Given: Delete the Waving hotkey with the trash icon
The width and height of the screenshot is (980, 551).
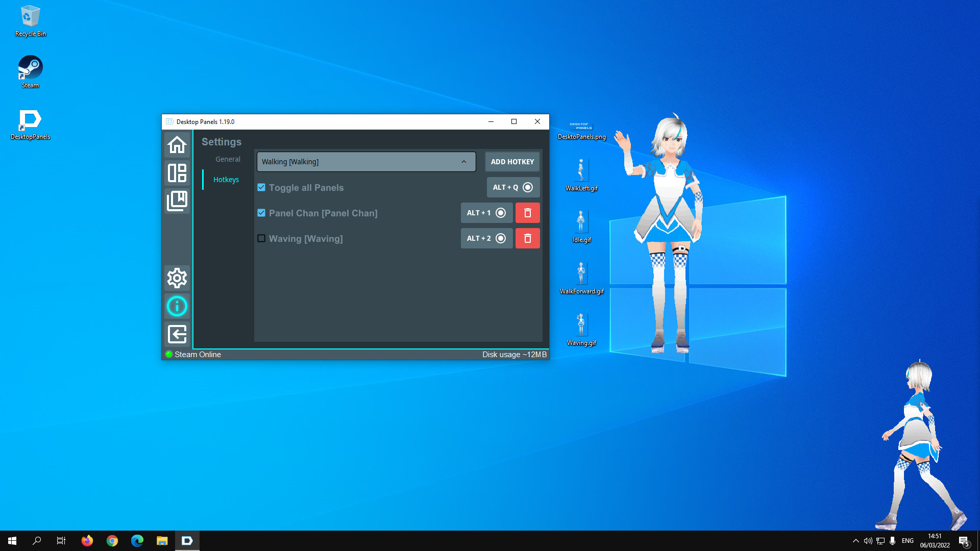Looking at the screenshot, I should 527,238.
